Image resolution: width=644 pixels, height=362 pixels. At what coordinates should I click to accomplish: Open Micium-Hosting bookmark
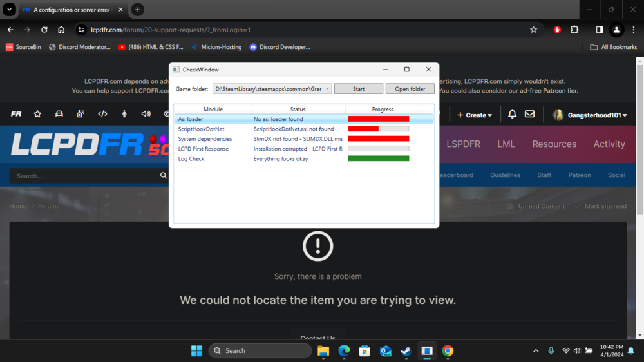[216, 47]
